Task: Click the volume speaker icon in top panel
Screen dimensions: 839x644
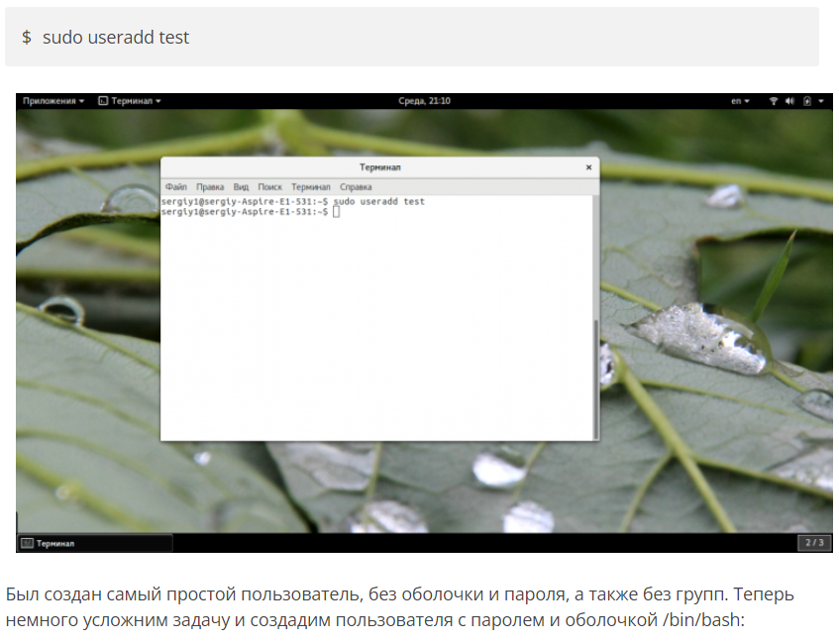Action: (x=789, y=101)
